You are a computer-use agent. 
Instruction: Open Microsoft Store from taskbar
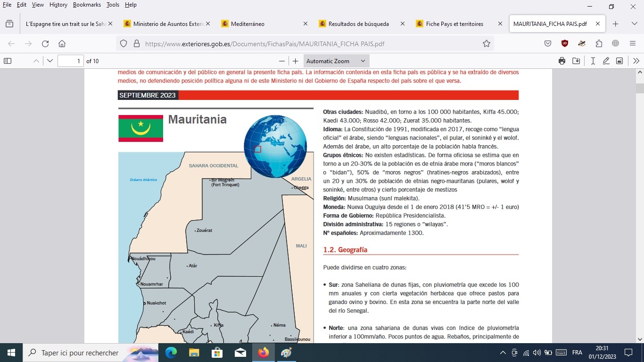217,353
